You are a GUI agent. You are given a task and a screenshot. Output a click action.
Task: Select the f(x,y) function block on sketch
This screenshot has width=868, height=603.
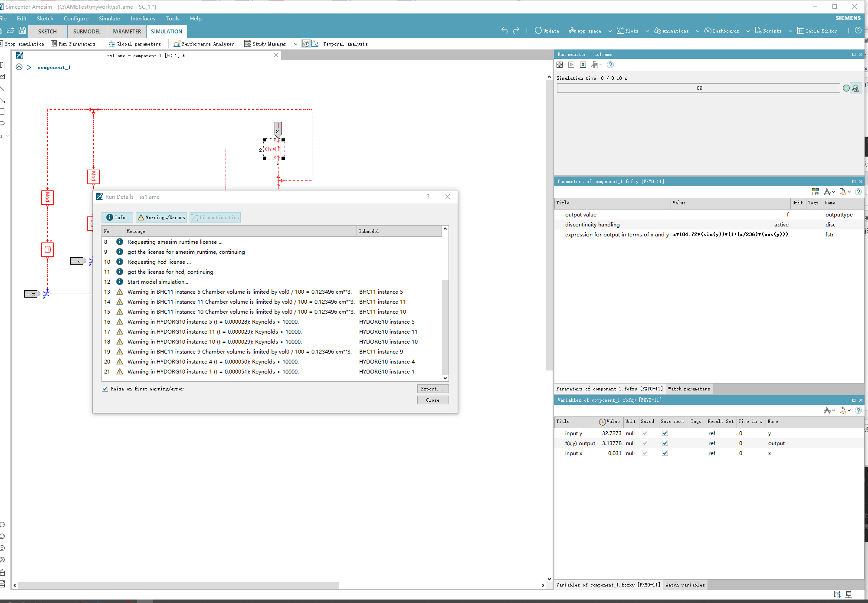click(274, 149)
